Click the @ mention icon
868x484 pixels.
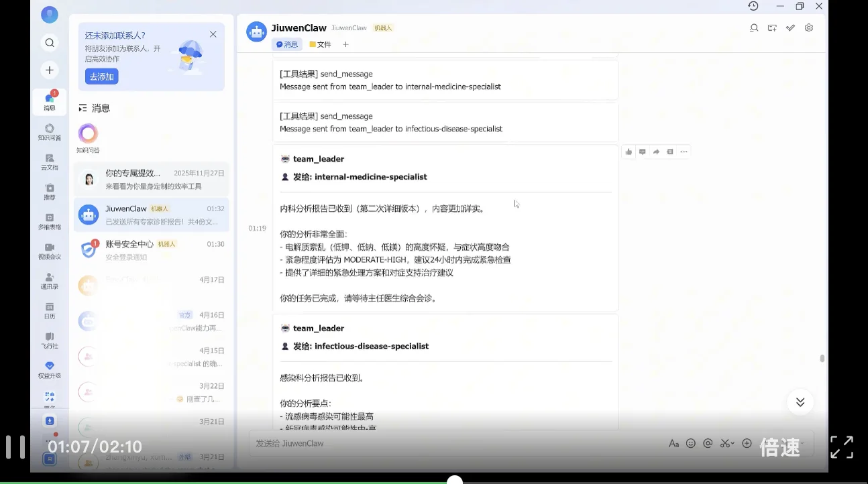coord(708,443)
